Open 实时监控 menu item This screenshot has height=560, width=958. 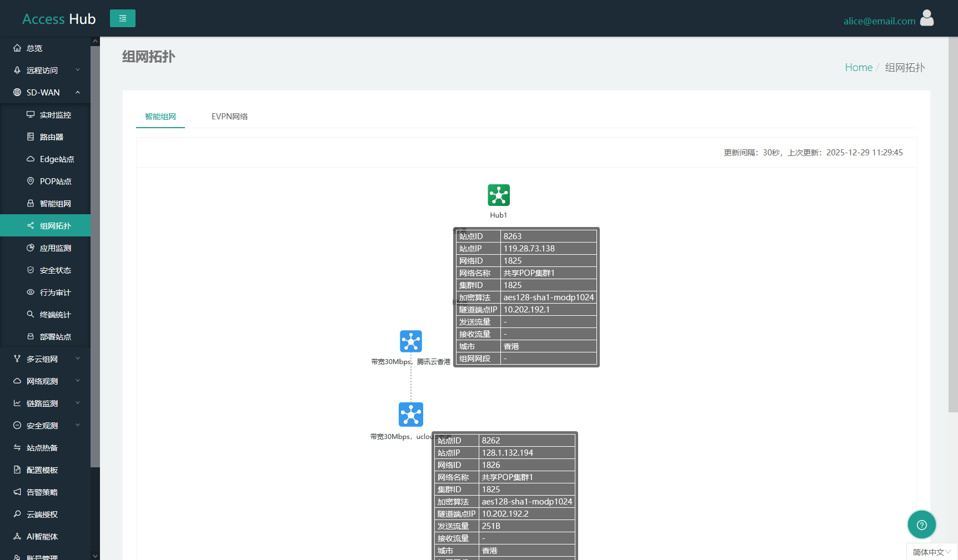[x=46, y=115]
